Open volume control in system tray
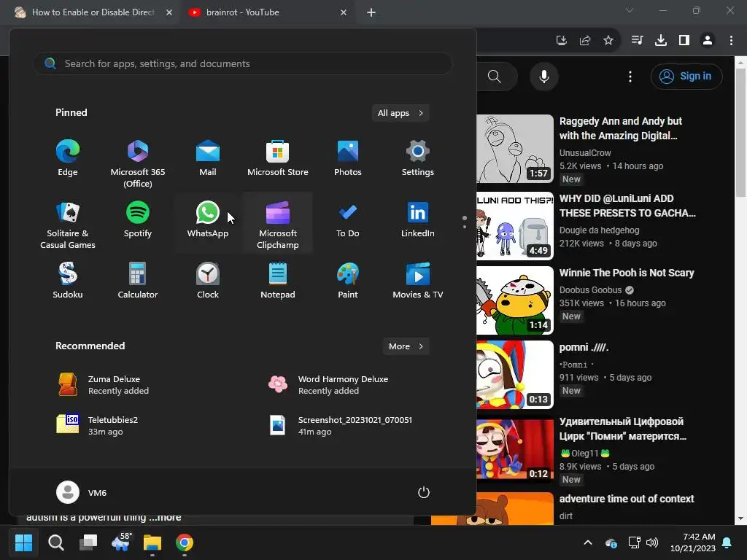 pos(652,542)
